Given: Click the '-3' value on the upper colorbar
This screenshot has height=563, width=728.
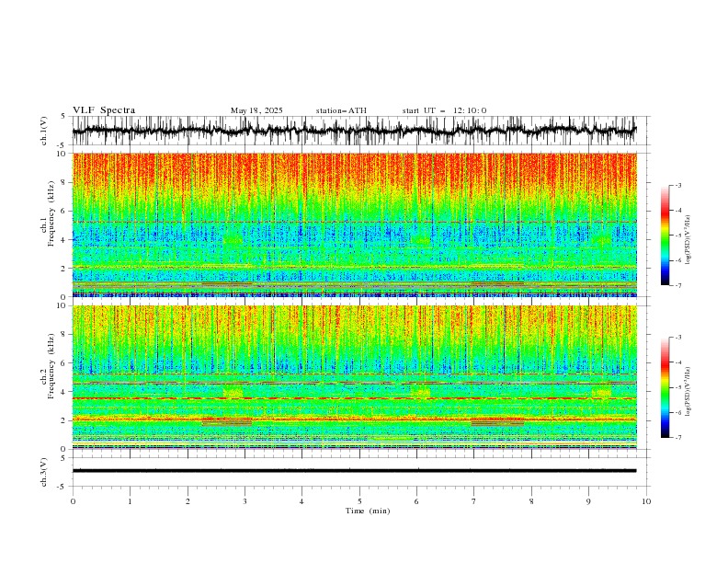Looking at the screenshot, I should click(677, 185).
